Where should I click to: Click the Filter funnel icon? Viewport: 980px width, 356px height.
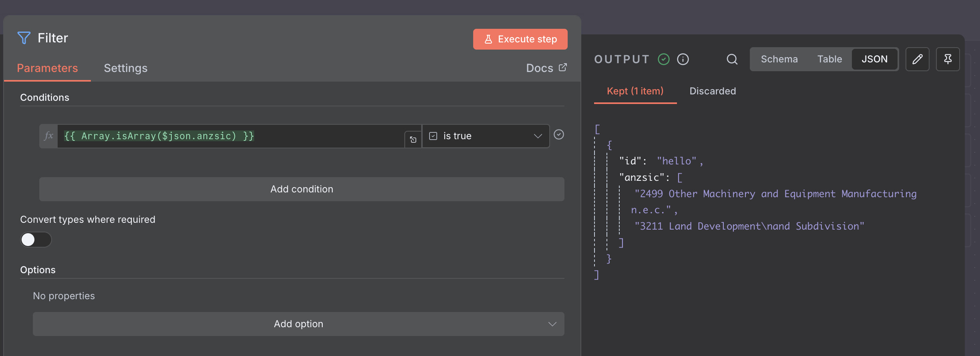pyautogui.click(x=24, y=38)
